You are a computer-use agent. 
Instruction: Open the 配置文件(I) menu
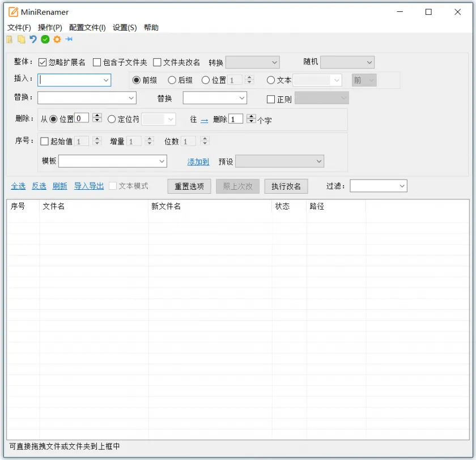(87, 28)
